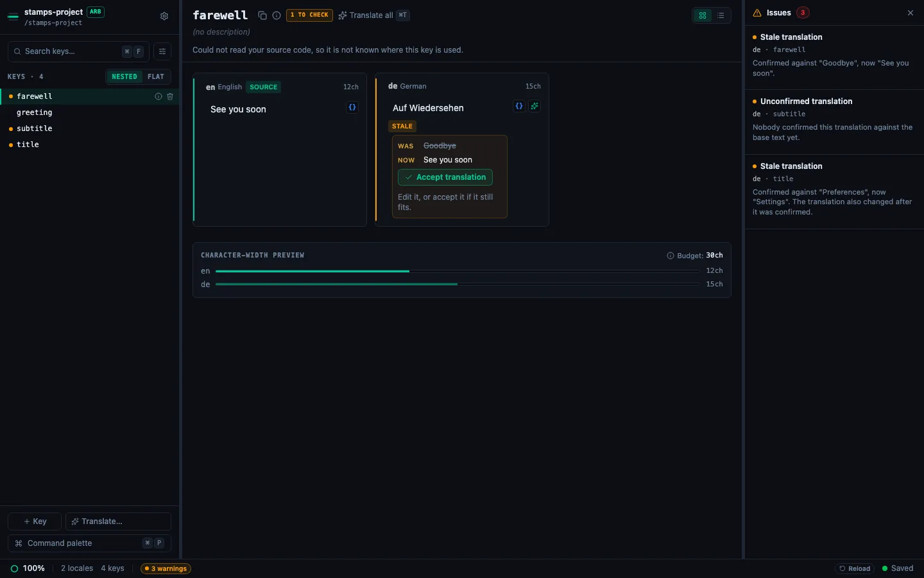Click the Issues warning triangle icon
The image size is (924, 578).
757,13
